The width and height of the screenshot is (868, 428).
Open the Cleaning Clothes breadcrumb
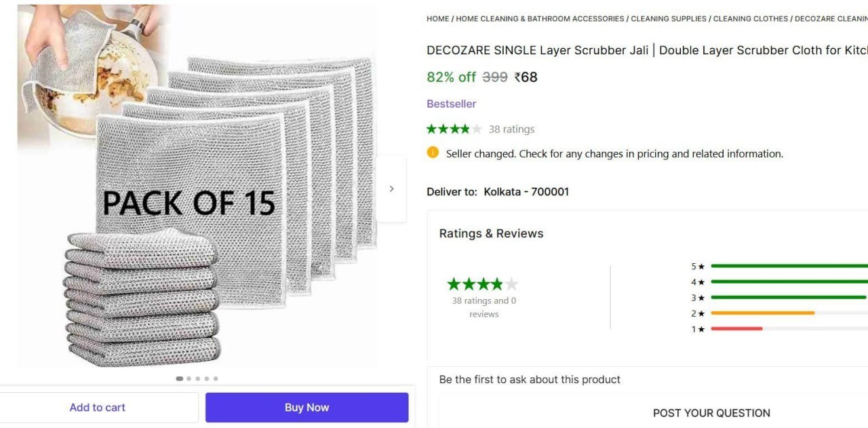tap(751, 19)
